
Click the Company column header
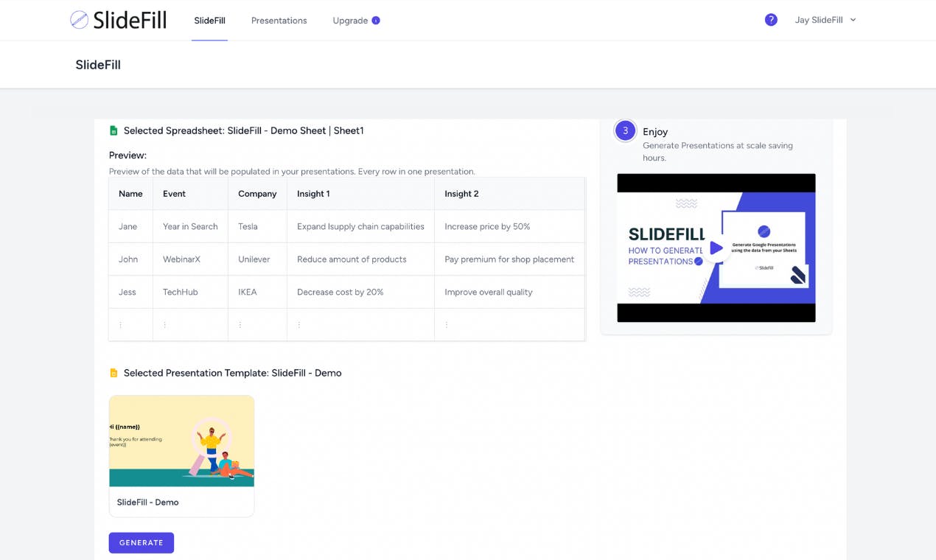point(257,194)
